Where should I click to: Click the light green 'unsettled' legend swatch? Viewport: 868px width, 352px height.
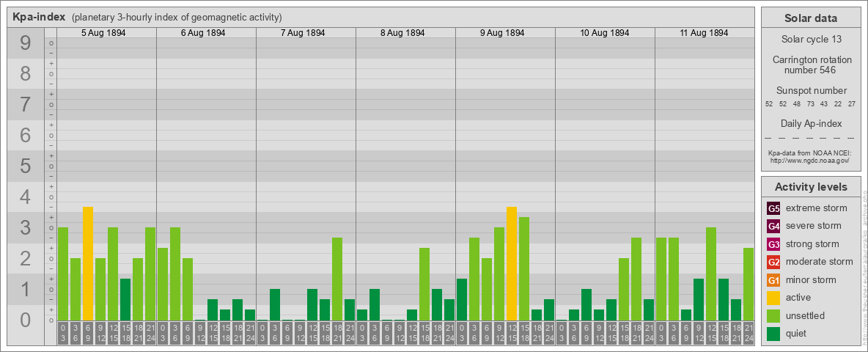pyautogui.click(x=774, y=316)
